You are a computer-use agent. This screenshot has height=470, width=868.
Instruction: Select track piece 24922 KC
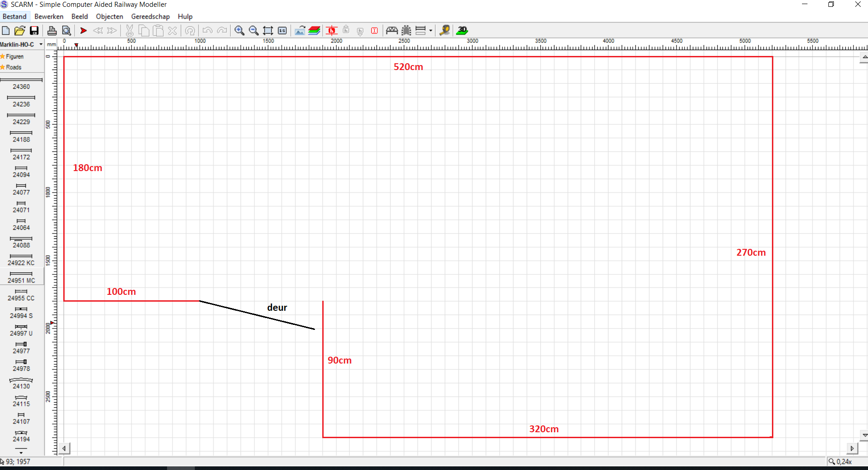coord(21,260)
